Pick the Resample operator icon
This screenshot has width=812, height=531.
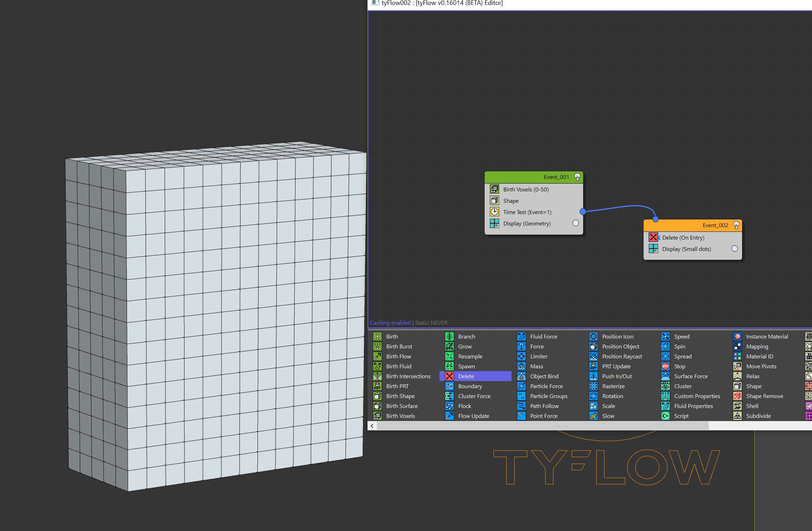click(x=449, y=356)
